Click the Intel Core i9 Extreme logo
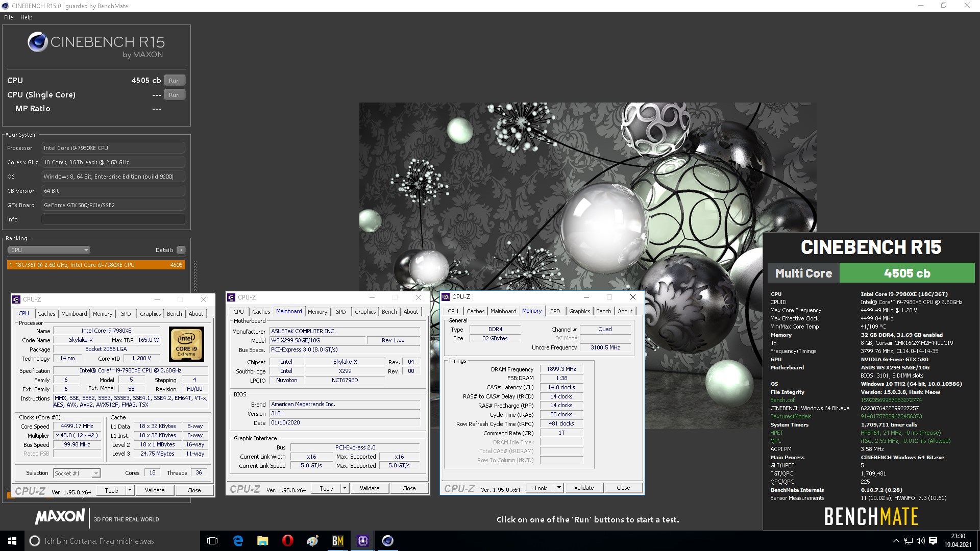Screen dimensions: 980x551 186,344
